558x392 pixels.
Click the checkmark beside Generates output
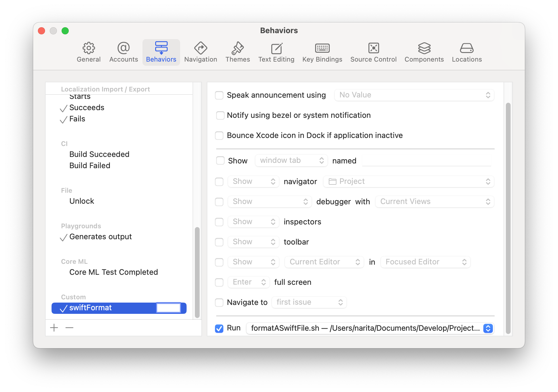63,237
